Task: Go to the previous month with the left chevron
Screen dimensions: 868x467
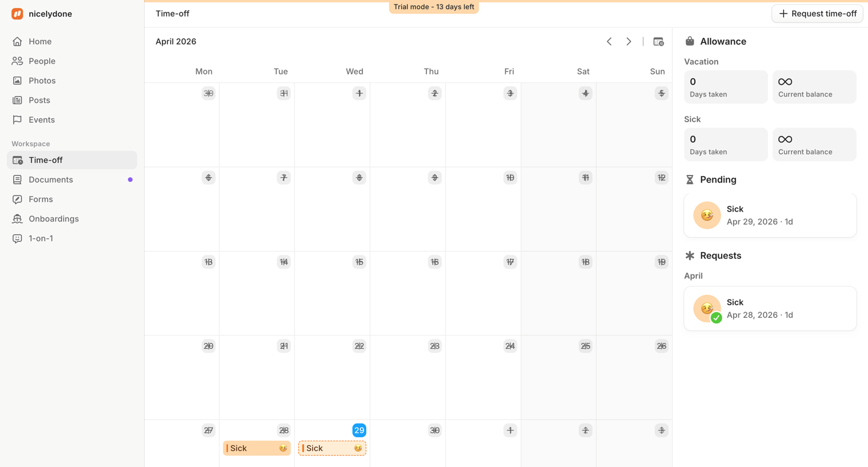Action: coord(609,41)
